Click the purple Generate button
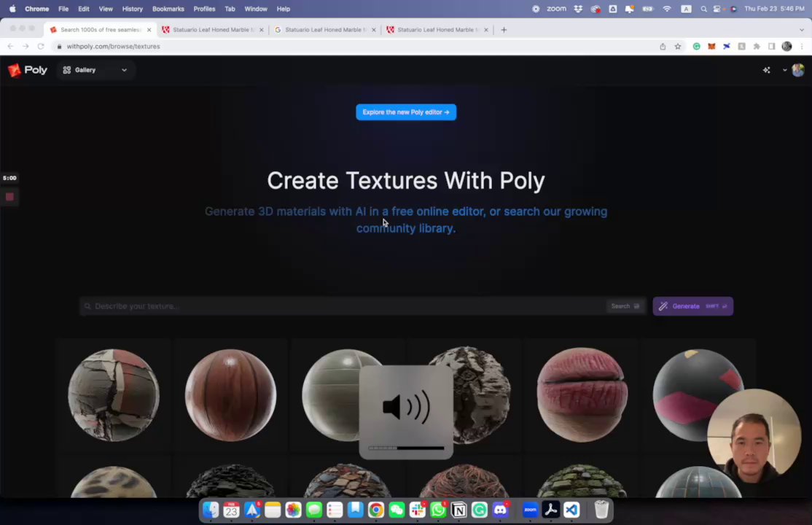Screen dimensions: 812x525 pos(693,306)
